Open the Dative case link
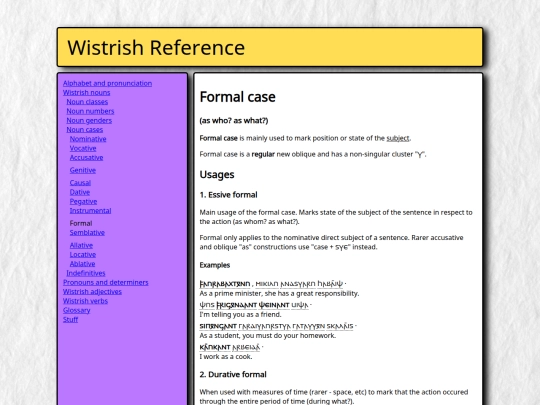 [80, 192]
